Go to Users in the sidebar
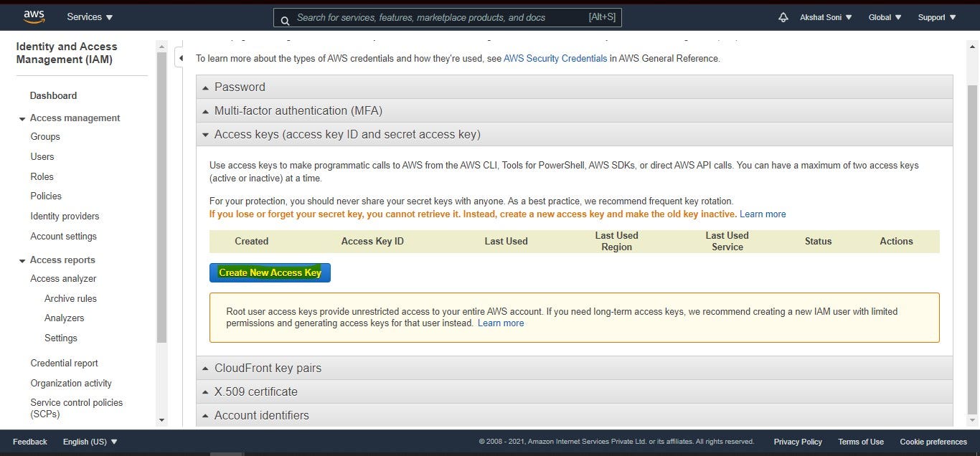 [x=42, y=156]
